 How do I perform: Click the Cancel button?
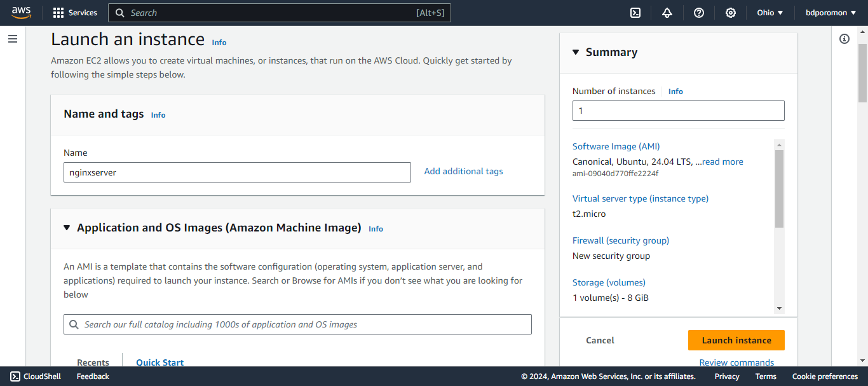600,340
